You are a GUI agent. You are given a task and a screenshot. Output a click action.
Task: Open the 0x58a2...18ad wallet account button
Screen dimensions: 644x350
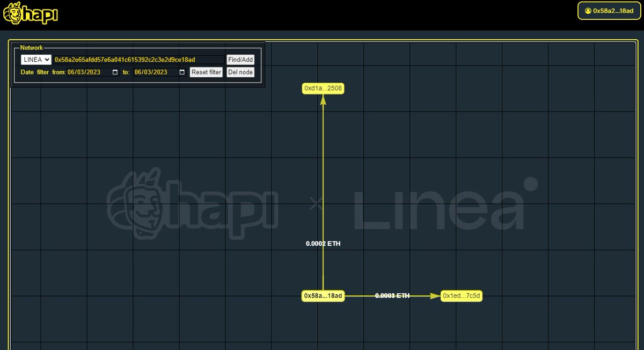click(609, 11)
